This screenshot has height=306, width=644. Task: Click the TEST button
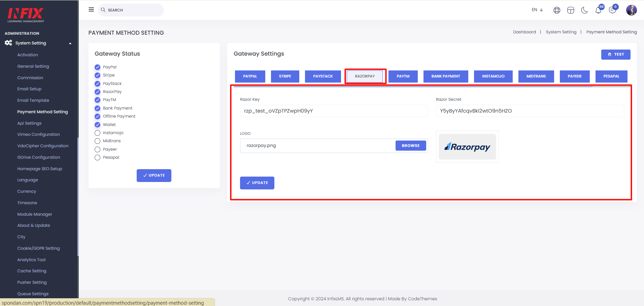tap(616, 55)
